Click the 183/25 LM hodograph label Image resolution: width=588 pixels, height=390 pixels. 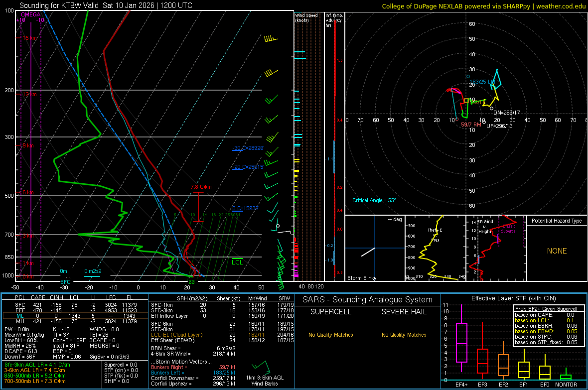coord(482,82)
